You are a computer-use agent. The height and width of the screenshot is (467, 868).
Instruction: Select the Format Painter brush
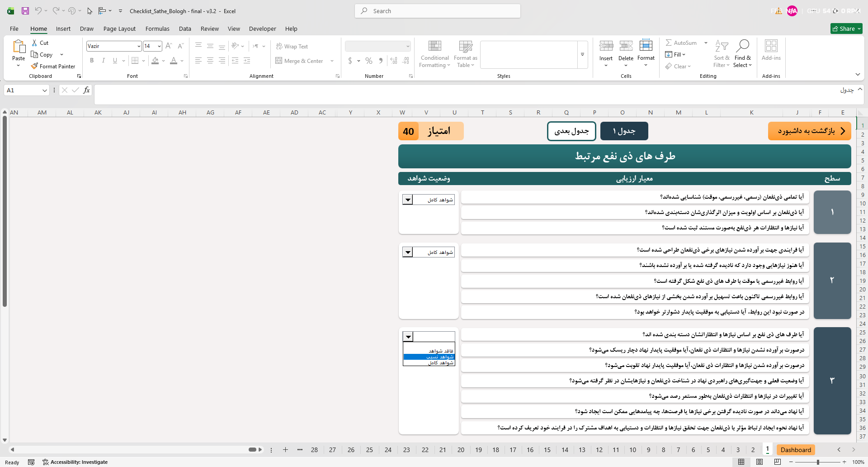(x=34, y=66)
